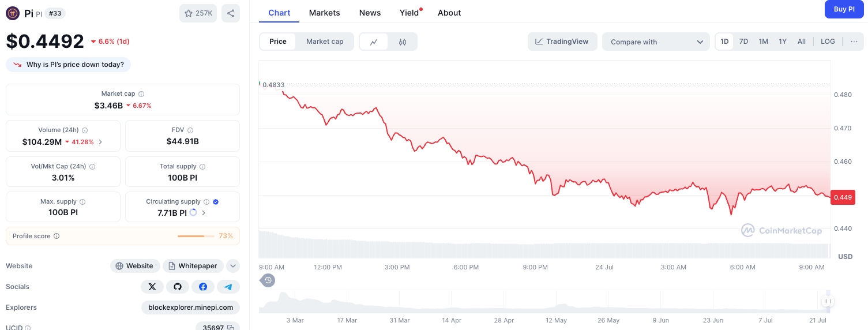
Task: Expand more website links chevron
Action: pyautogui.click(x=233, y=266)
